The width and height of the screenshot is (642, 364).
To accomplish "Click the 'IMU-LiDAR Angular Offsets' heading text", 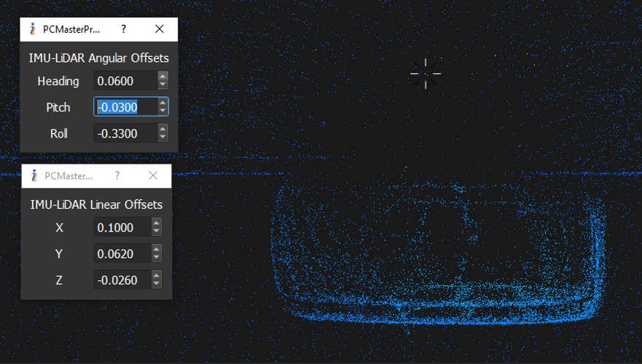I will click(x=98, y=58).
